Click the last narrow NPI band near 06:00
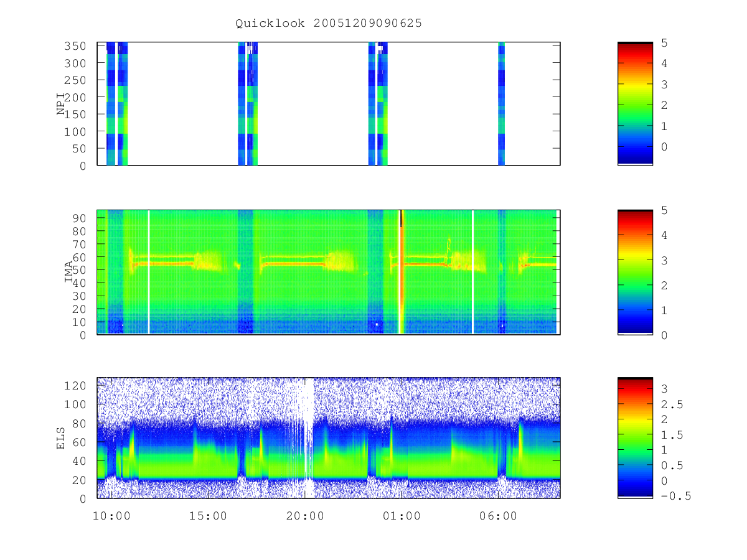Viewport: 747px width, 560px height. 501,103
